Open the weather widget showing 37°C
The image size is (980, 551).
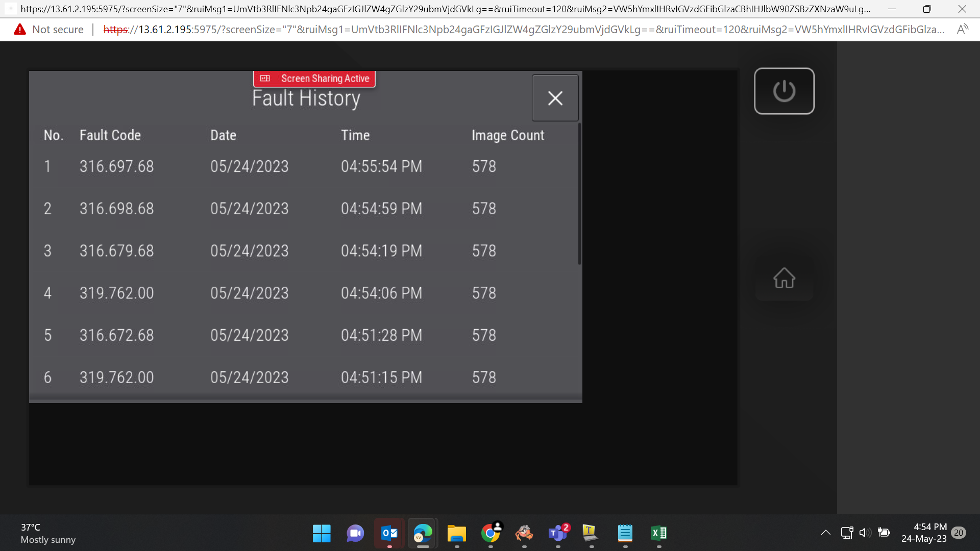pos(48,533)
